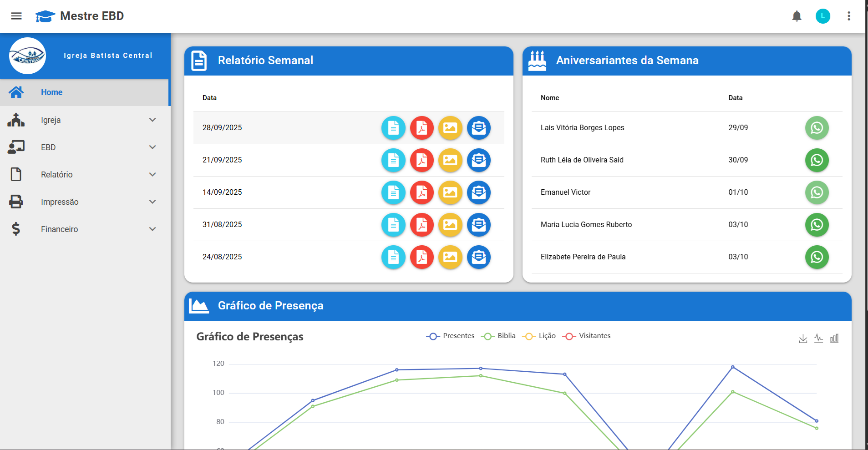Viewport: 868px width, 450px height.
Task: Open the text report for 14/09/2025
Action: coord(393,192)
